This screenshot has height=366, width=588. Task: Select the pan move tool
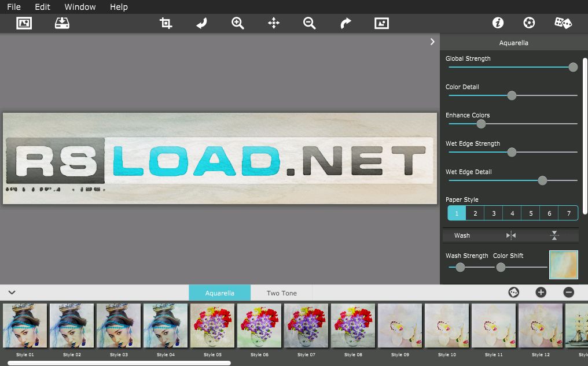click(x=274, y=23)
